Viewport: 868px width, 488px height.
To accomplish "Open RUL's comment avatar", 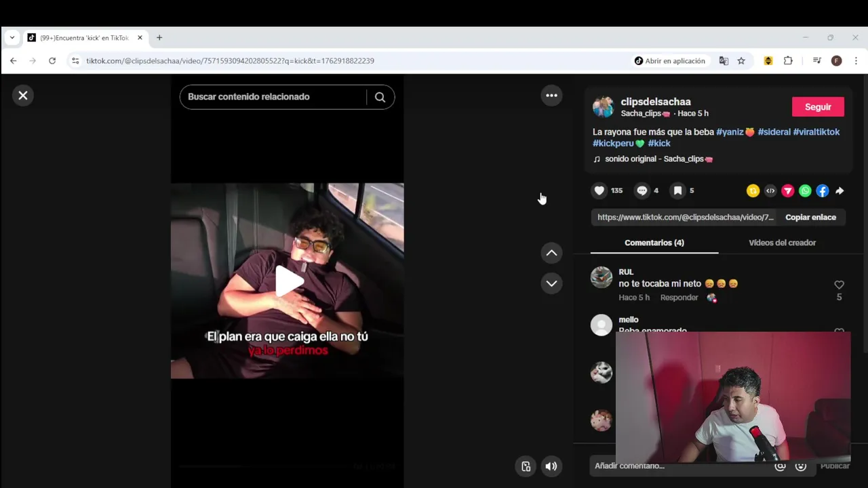I will coord(601,277).
